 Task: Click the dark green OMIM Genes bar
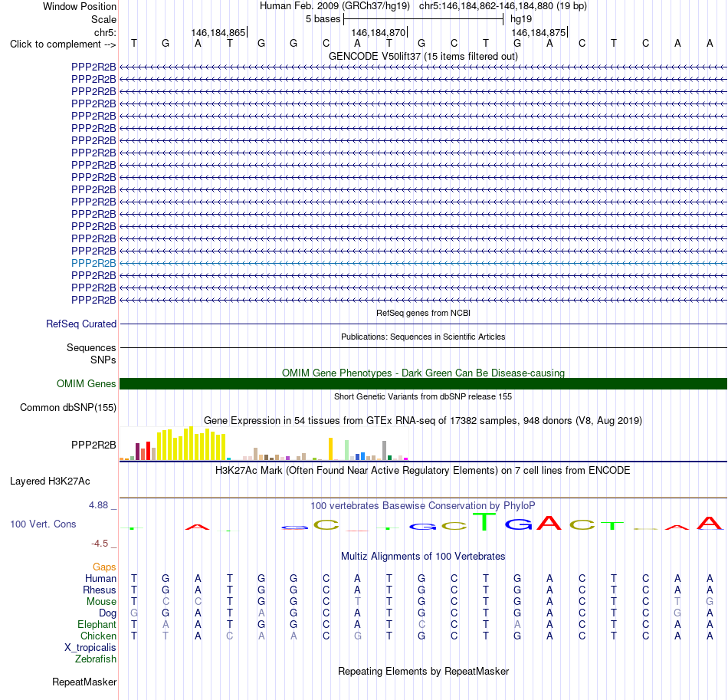[x=423, y=383]
